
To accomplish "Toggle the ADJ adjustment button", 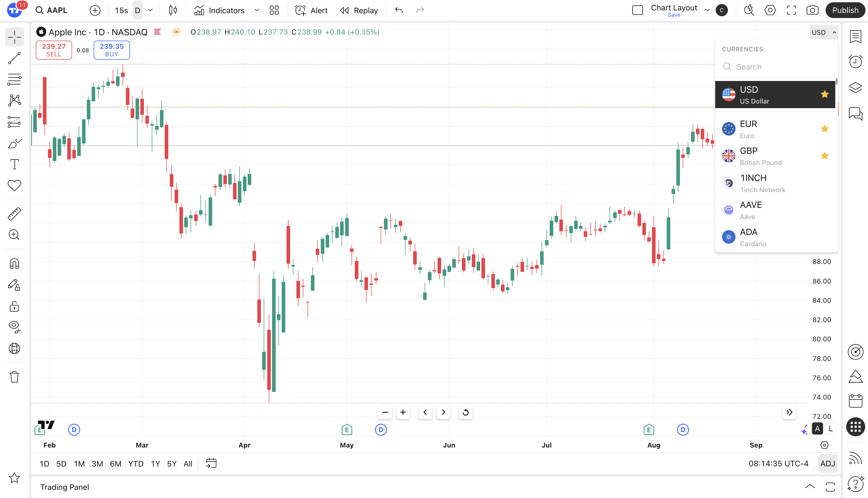I will (x=828, y=463).
